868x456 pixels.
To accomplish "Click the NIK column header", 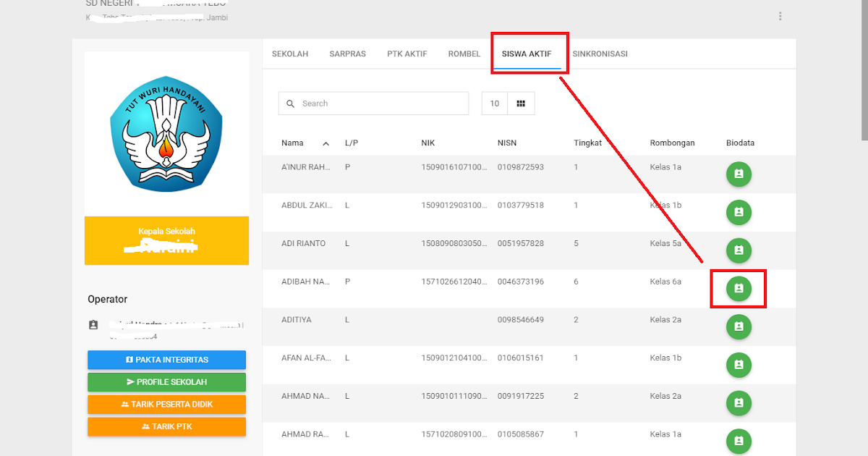I will click(428, 143).
